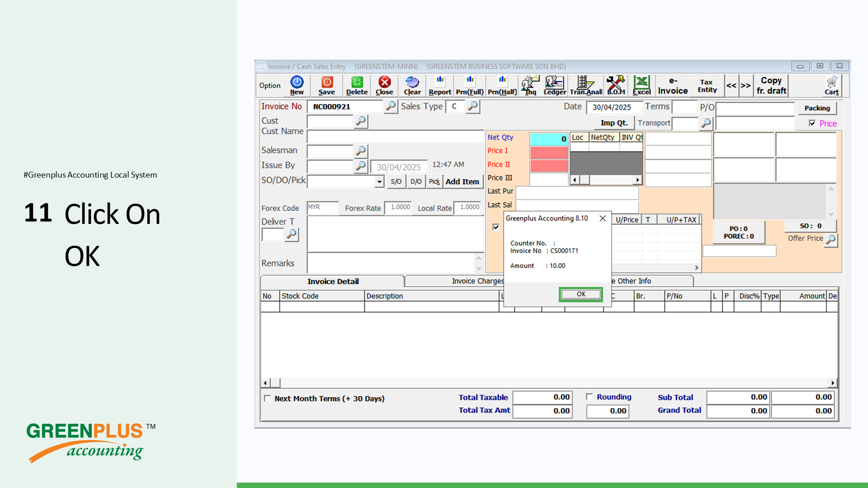This screenshot has height=488, width=868.
Task: Click the Remarks text field
Action: coord(390,263)
